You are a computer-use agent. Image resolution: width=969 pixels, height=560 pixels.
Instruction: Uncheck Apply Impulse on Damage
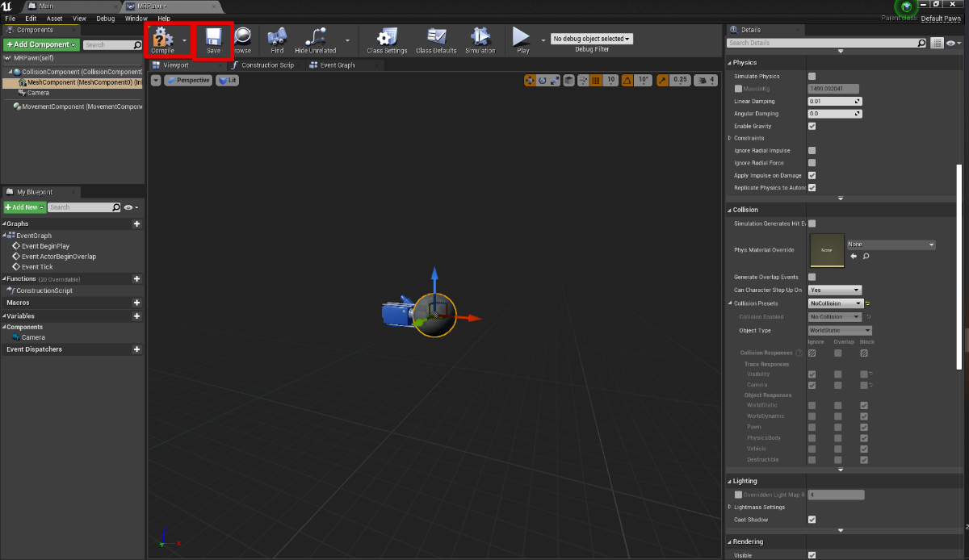812,175
